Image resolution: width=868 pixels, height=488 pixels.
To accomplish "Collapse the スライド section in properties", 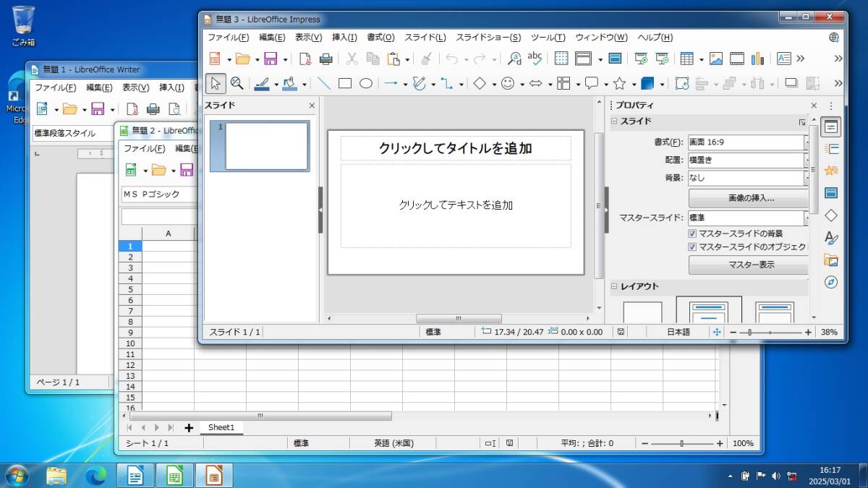I will click(614, 121).
